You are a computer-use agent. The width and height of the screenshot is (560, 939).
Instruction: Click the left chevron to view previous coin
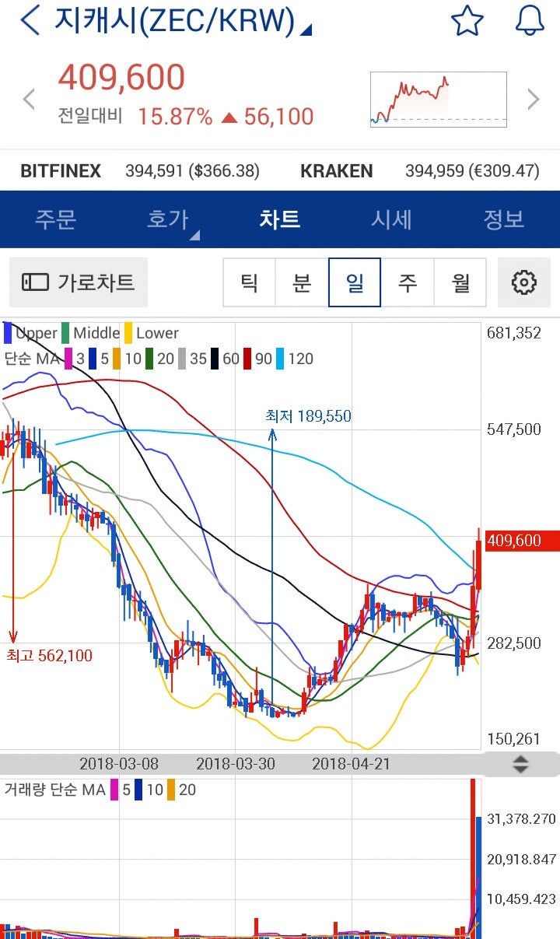tap(28, 99)
